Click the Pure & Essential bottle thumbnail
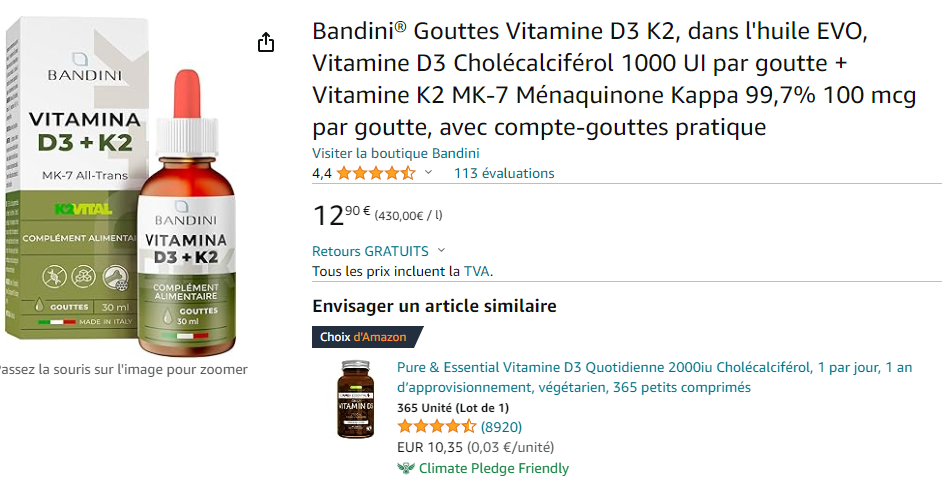942x499 pixels. (355, 399)
